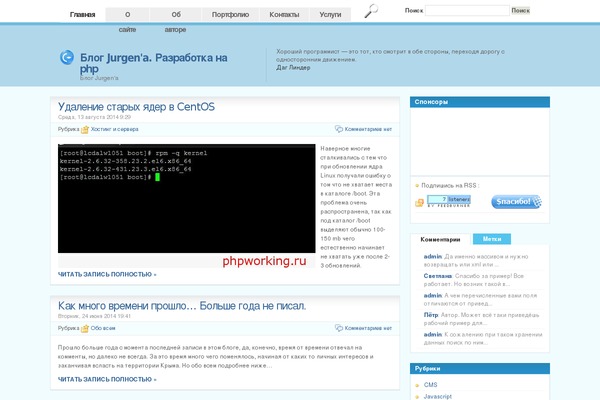The image size is (600, 400).
Task: Click the folder icon beside Хостинг и сервера
Action: 85,129
